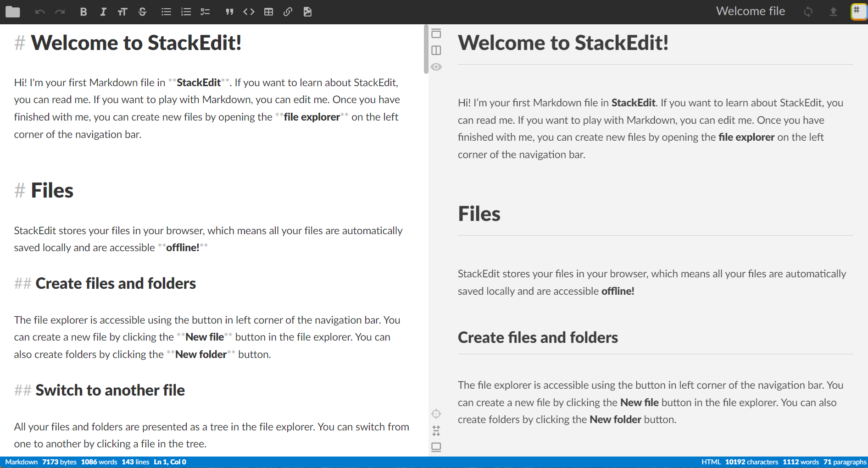Click the publish upload icon
868x468 pixels.
pyautogui.click(x=833, y=12)
